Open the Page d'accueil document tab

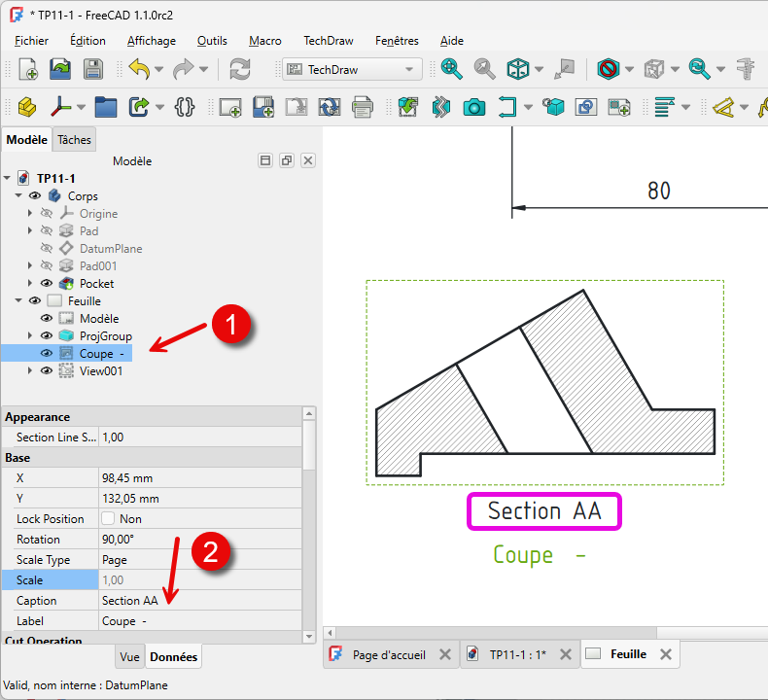pyautogui.click(x=389, y=655)
